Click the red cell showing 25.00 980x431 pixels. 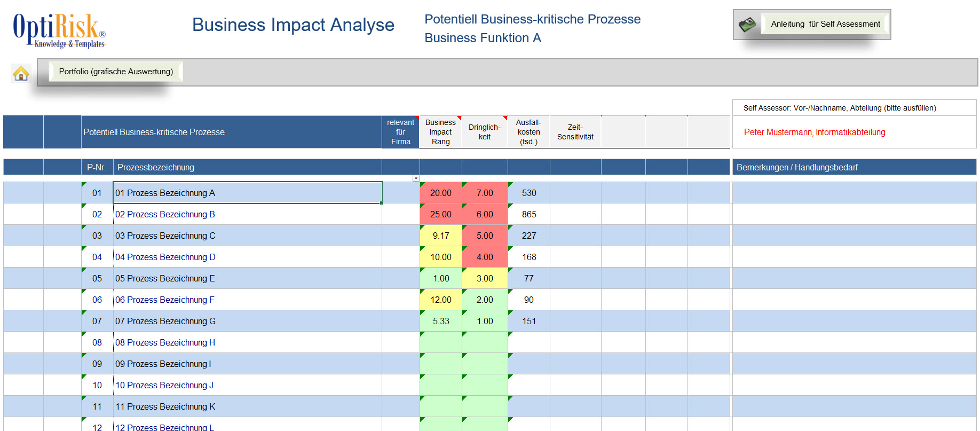(x=440, y=214)
